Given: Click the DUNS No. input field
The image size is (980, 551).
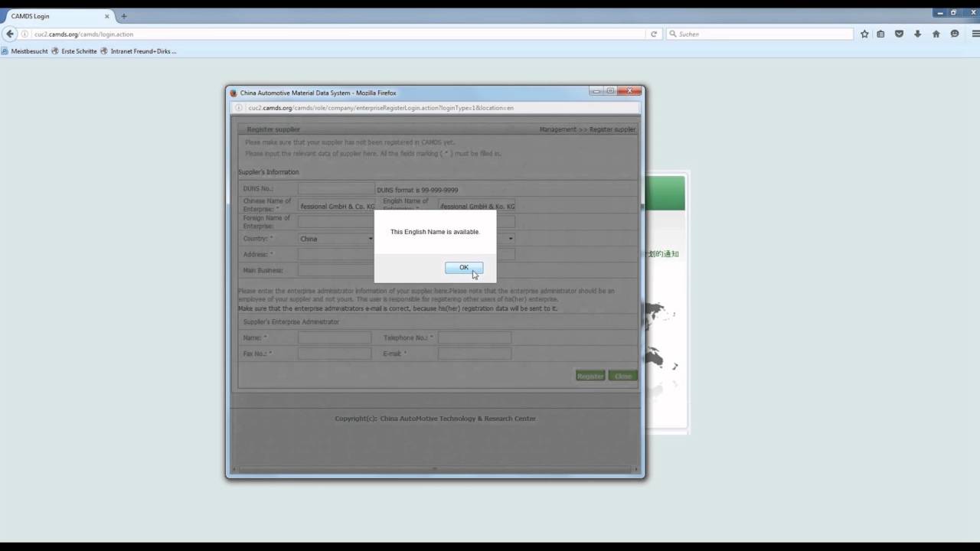Looking at the screenshot, I should (x=336, y=188).
